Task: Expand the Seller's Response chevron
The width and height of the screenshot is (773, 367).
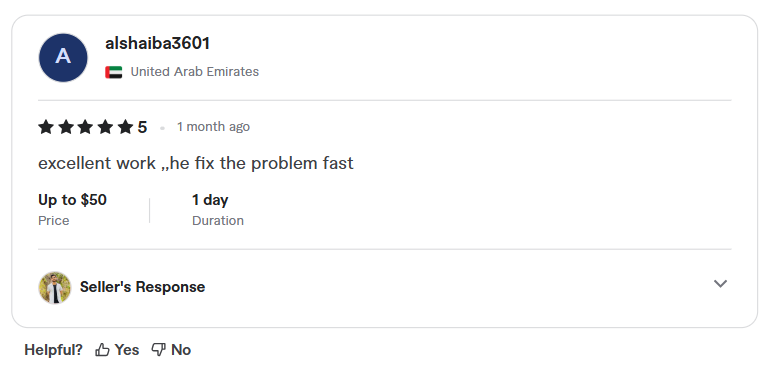Action: click(x=720, y=284)
